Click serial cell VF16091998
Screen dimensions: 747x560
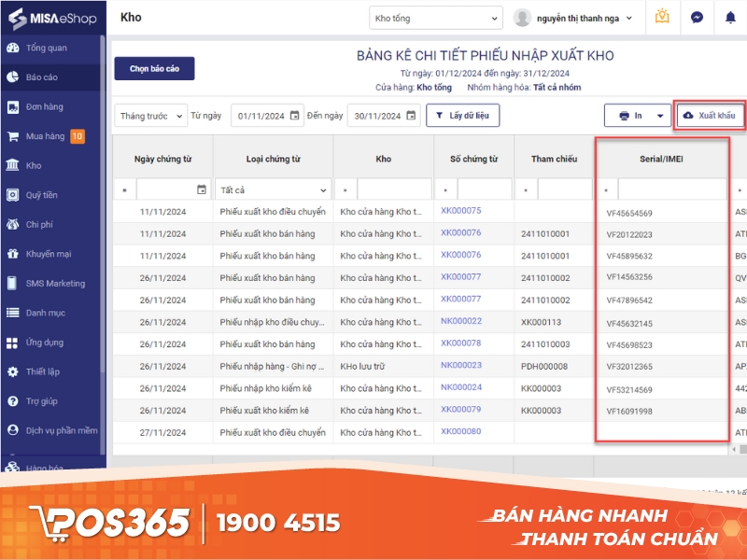(x=629, y=412)
